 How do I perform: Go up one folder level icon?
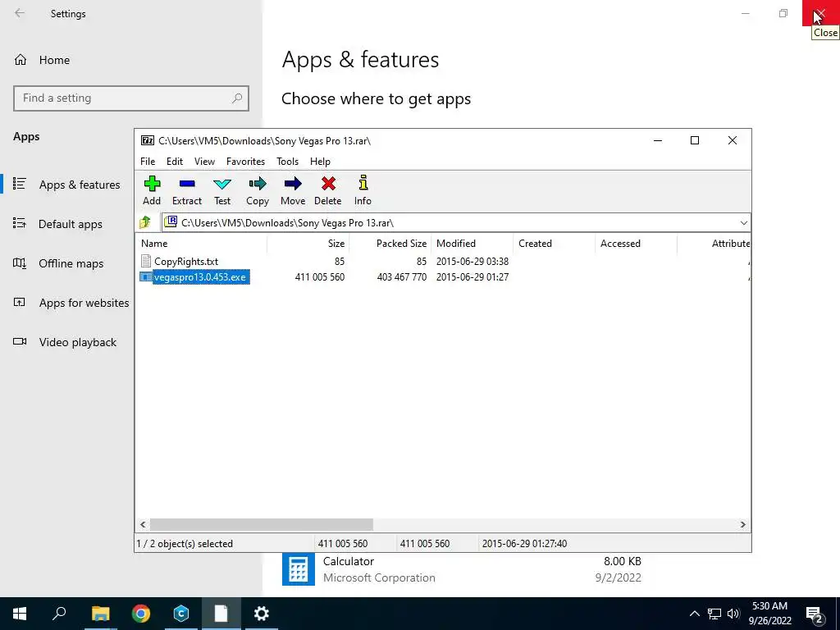(145, 222)
